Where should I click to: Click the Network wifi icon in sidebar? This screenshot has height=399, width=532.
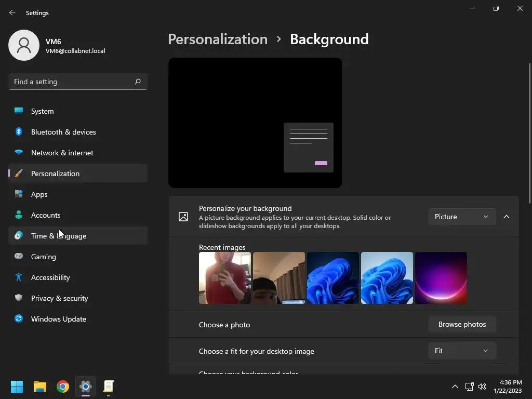[19, 152]
